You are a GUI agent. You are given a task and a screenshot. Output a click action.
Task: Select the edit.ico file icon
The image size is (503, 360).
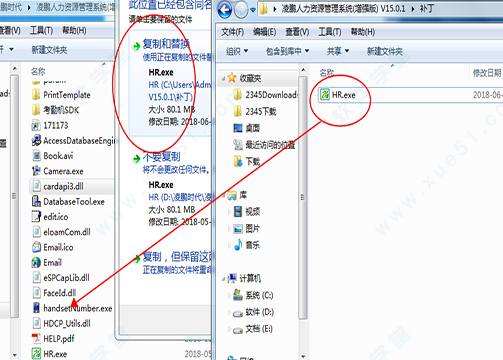point(36,217)
